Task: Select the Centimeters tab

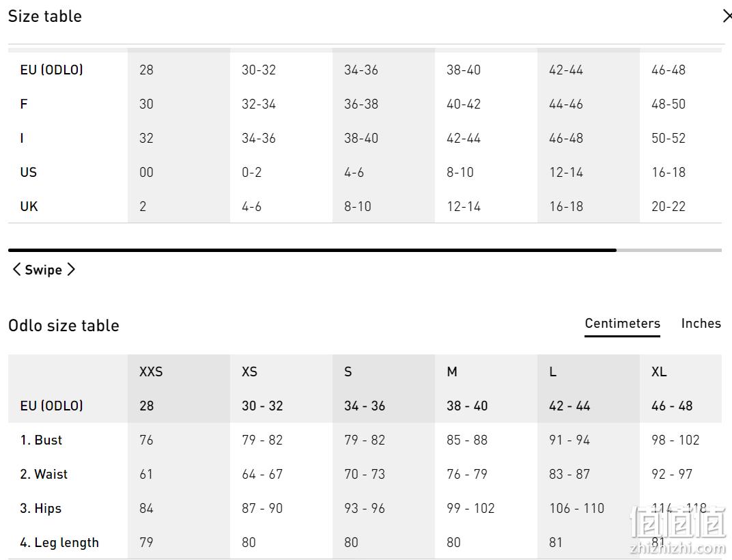Action: click(622, 323)
